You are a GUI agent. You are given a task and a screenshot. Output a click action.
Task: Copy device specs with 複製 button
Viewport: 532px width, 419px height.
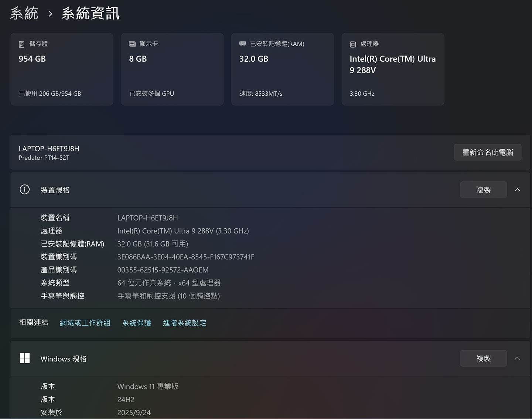(483, 190)
